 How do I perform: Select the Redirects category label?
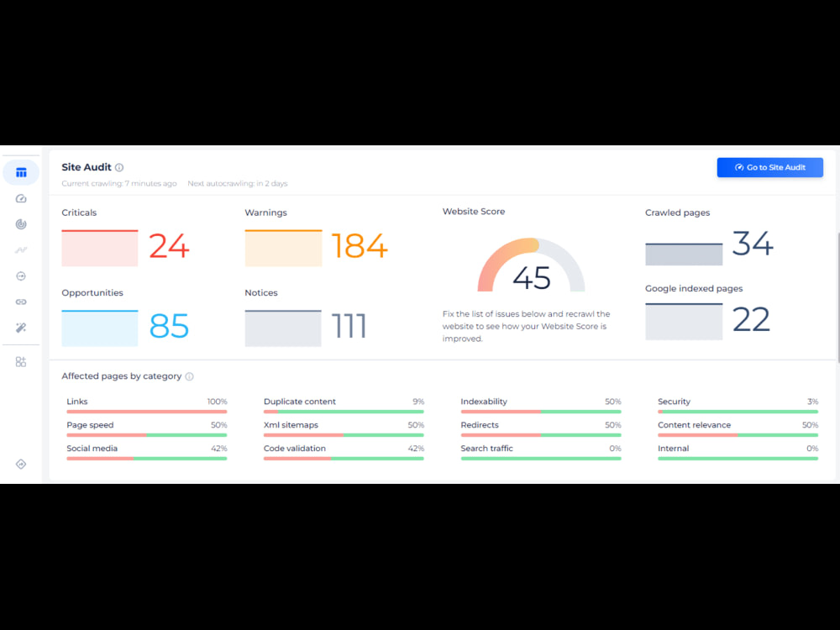click(480, 425)
